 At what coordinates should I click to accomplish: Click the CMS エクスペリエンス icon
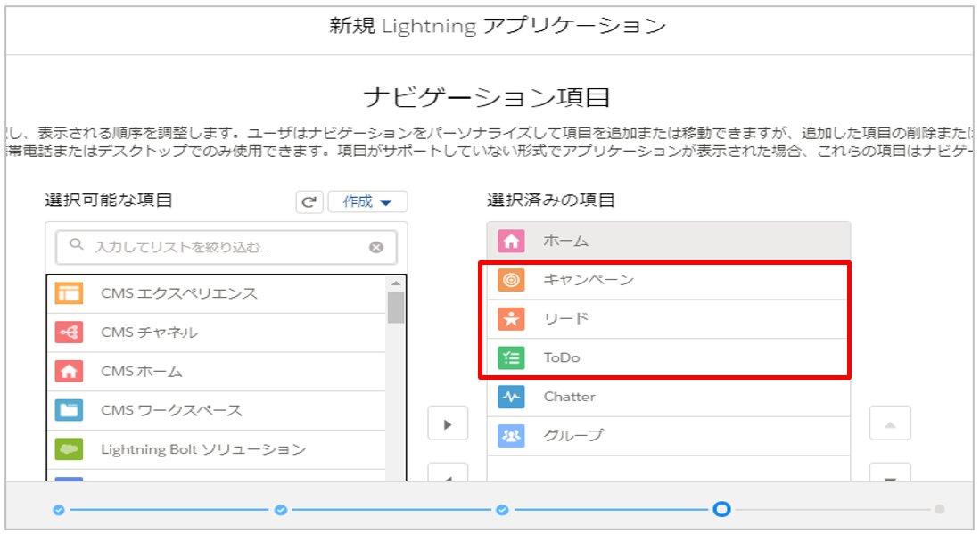[x=69, y=293]
